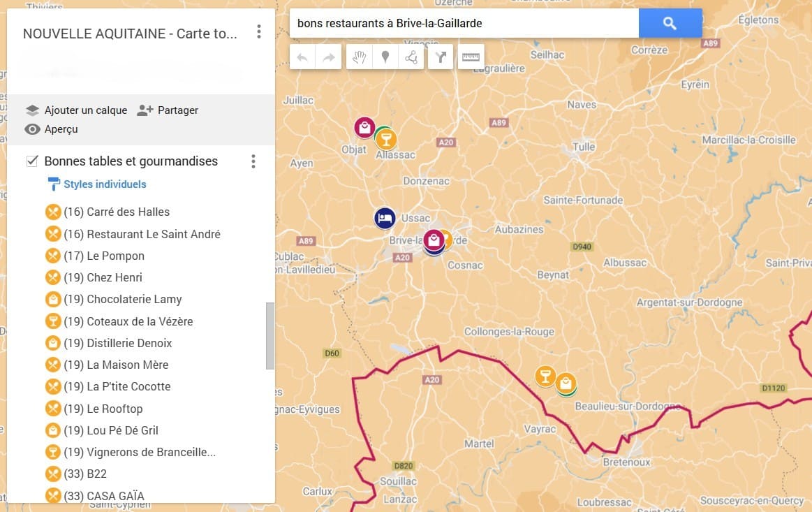Select the hand pan tool
This screenshot has width=812, height=512.
(360, 57)
